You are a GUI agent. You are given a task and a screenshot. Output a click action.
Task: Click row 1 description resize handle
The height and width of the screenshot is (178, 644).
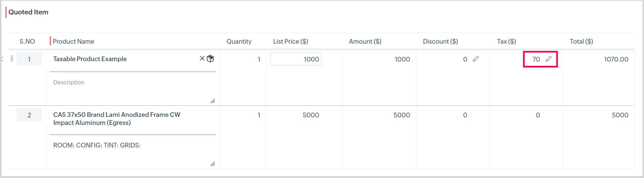[x=213, y=101]
